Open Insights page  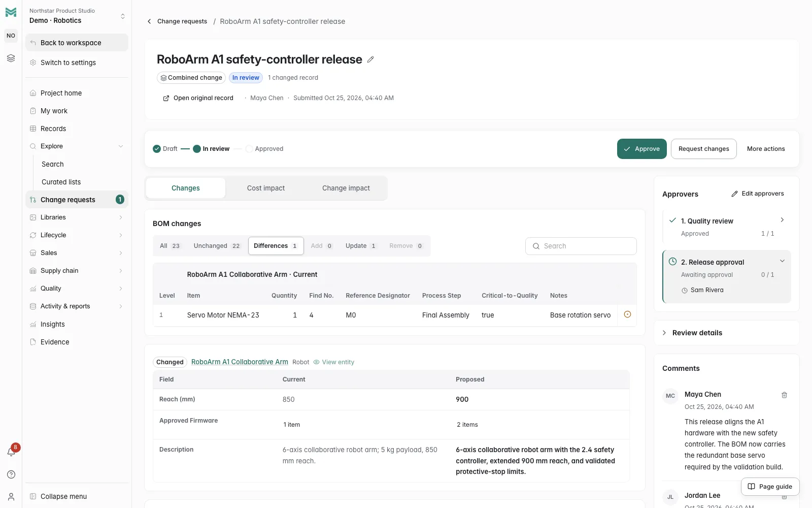pos(77,324)
